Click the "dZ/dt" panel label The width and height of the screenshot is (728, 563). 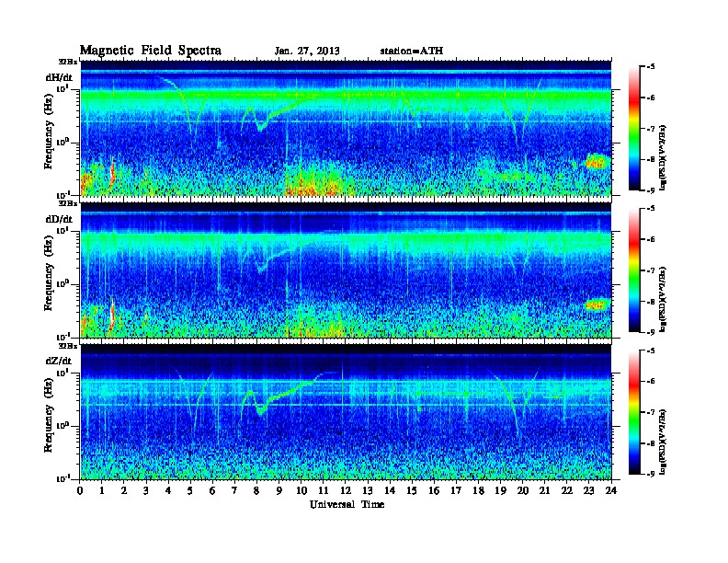(x=59, y=361)
